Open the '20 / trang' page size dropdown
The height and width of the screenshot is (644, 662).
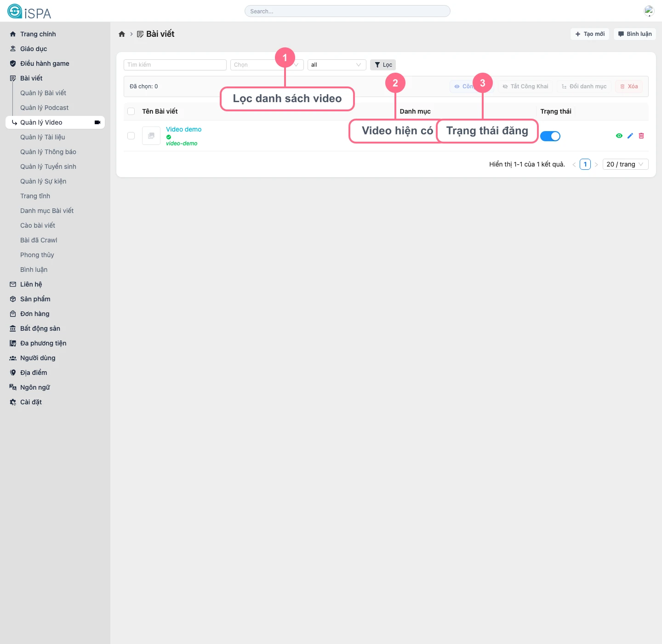625,164
